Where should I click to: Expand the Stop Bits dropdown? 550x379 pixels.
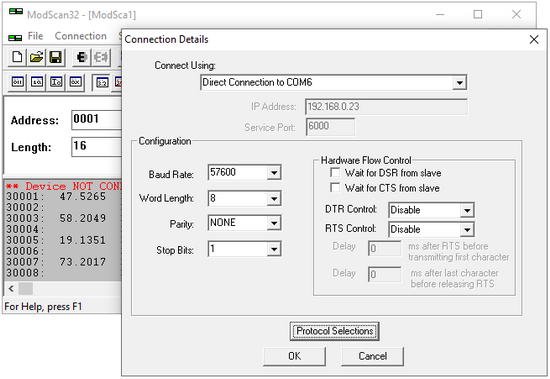(x=274, y=249)
